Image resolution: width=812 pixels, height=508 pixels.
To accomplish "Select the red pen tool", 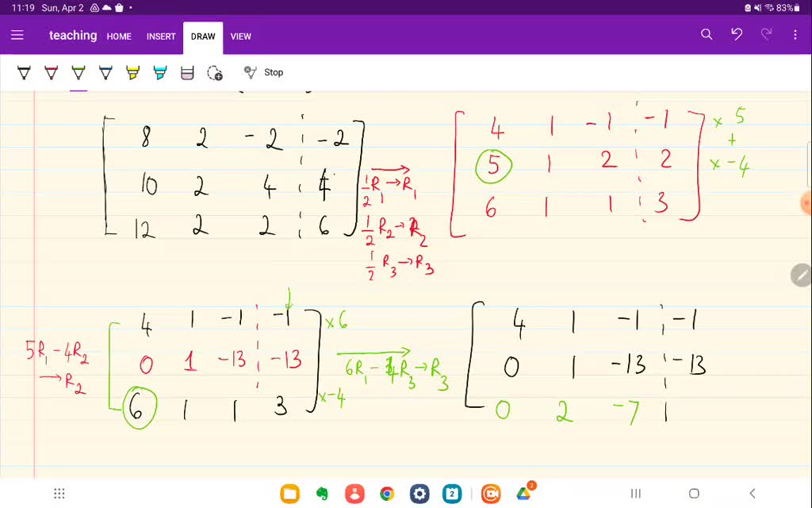I will coord(51,72).
